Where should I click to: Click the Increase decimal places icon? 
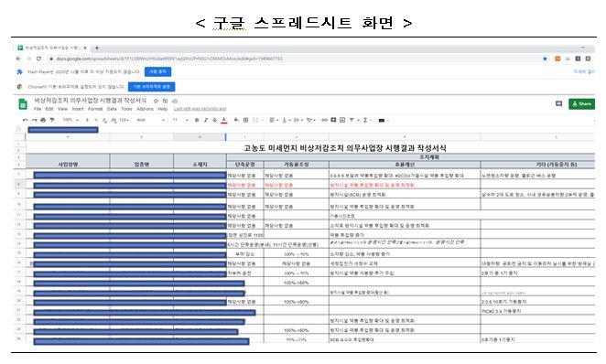pyautogui.click(x=114, y=120)
